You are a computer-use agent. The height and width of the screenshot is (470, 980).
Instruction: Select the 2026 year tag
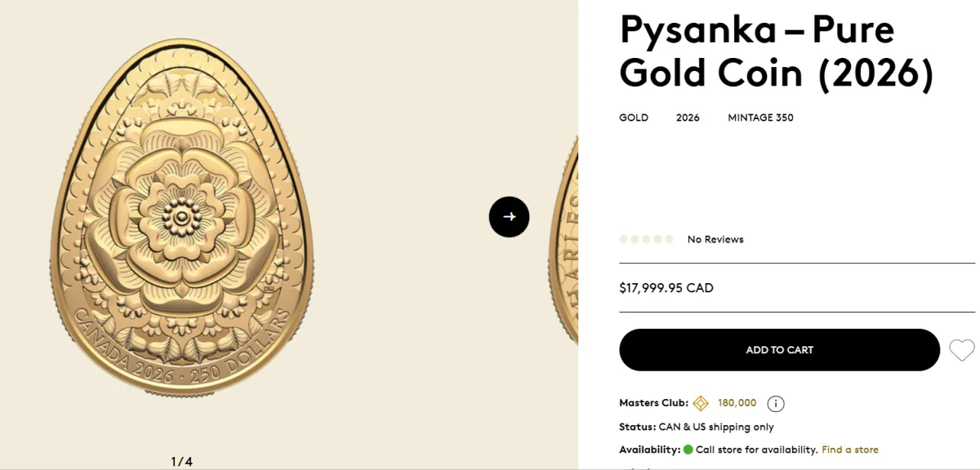[x=688, y=117]
